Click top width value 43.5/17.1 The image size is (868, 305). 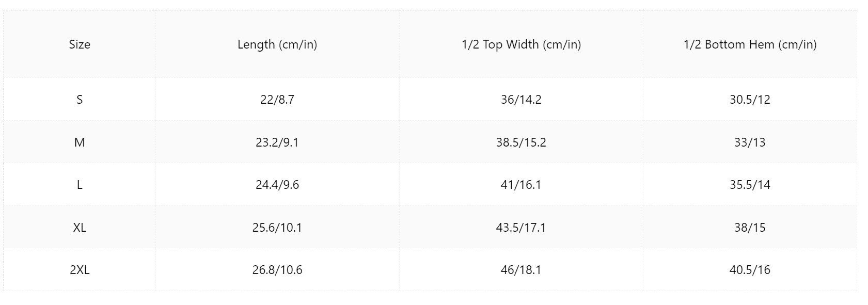point(521,228)
